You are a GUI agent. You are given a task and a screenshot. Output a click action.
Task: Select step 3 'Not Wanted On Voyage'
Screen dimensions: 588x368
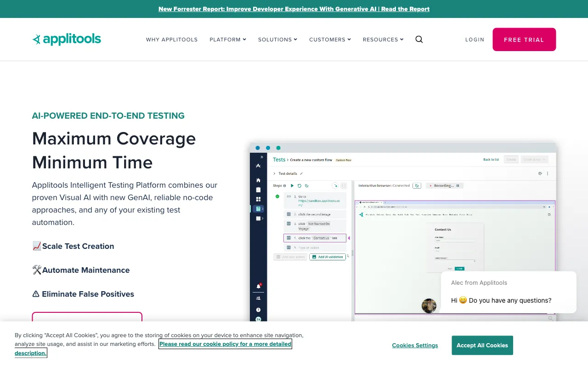(x=315, y=226)
